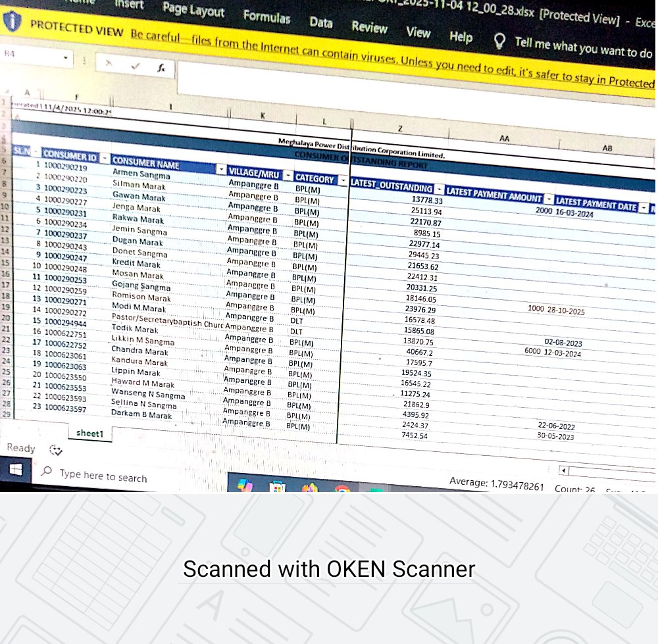Click the outstanding value 13778.33
The width and height of the screenshot is (658, 644).
[427, 200]
